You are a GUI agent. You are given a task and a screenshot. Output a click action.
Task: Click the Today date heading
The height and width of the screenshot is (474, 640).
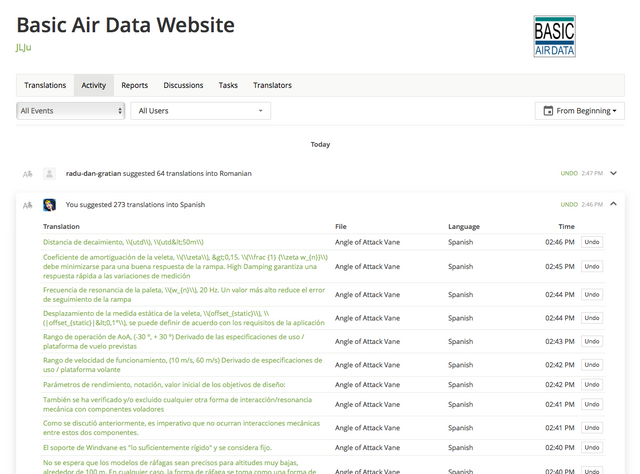point(320,145)
